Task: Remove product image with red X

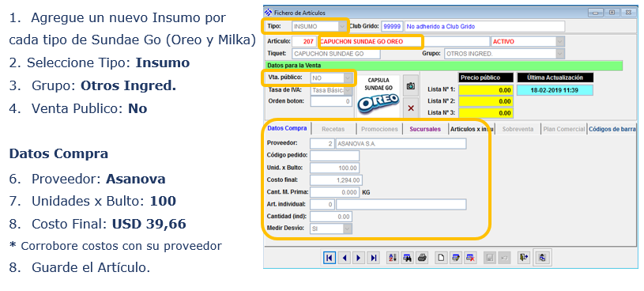Action: pyautogui.click(x=410, y=108)
